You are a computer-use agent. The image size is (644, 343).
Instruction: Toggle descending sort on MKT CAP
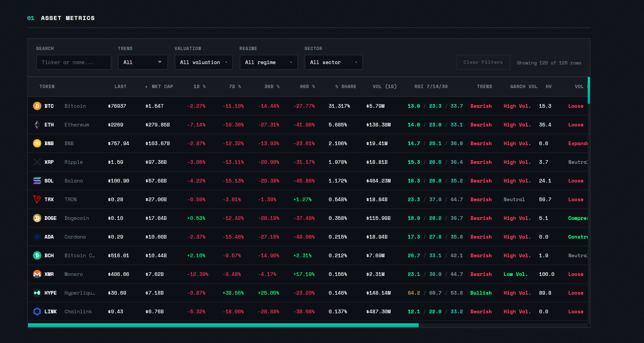[x=162, y=86]
